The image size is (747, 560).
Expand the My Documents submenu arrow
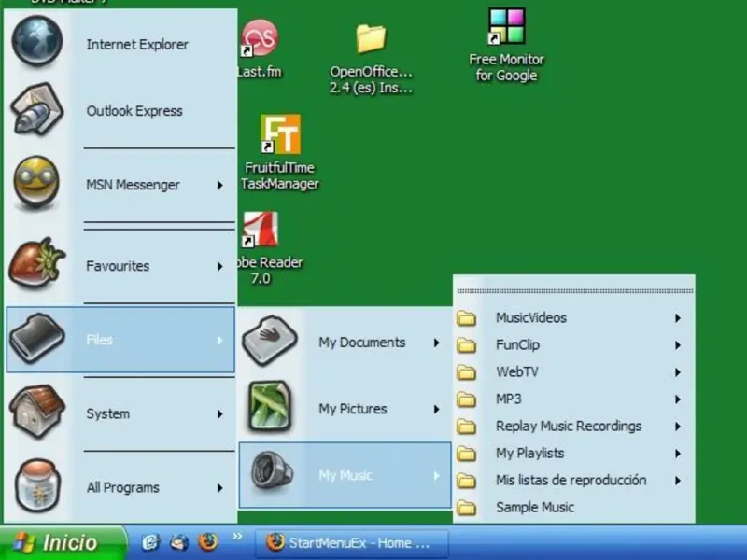coord(436,343)
